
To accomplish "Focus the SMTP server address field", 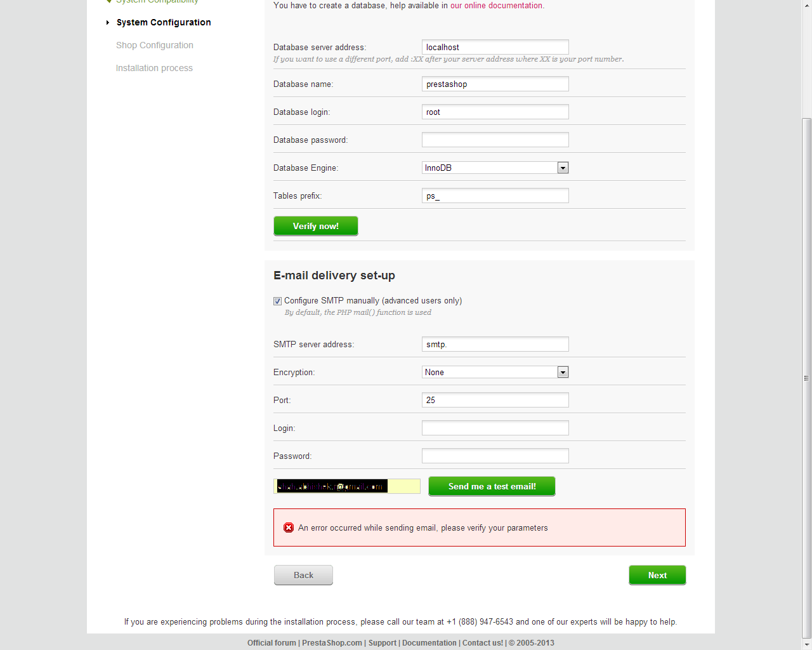I will (x=495, y=344).
